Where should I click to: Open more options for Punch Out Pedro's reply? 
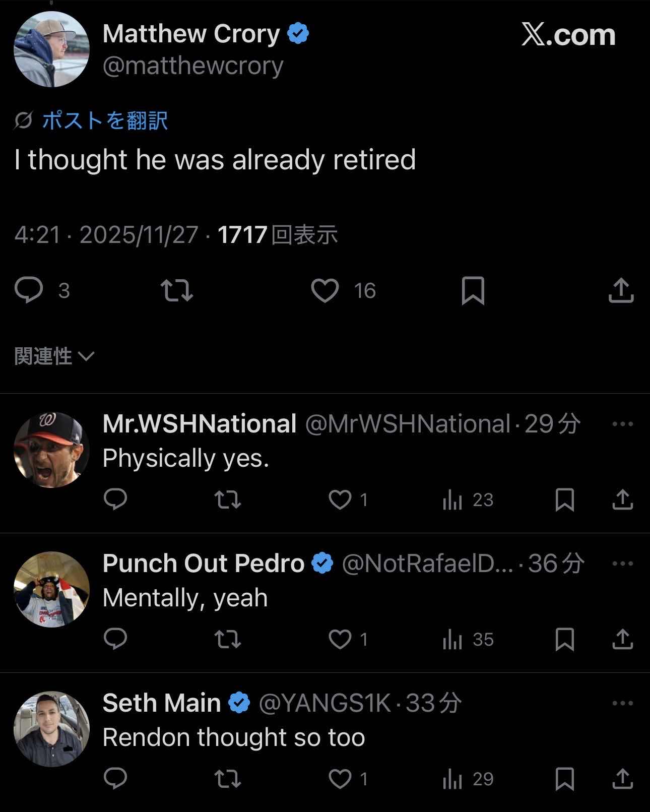point(622,564)
